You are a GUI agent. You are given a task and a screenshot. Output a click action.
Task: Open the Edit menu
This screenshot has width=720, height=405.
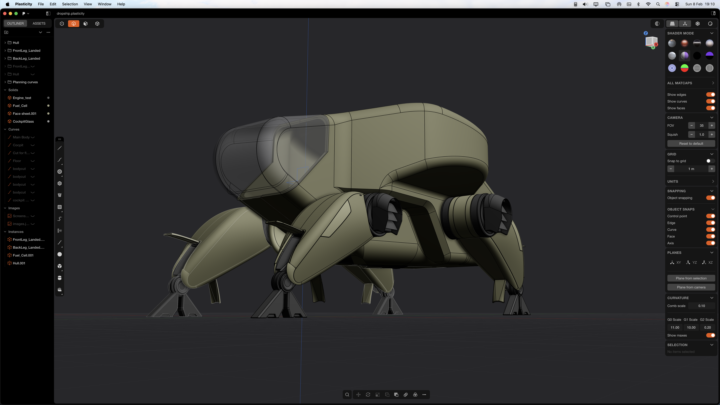click(x=53, y=4)
